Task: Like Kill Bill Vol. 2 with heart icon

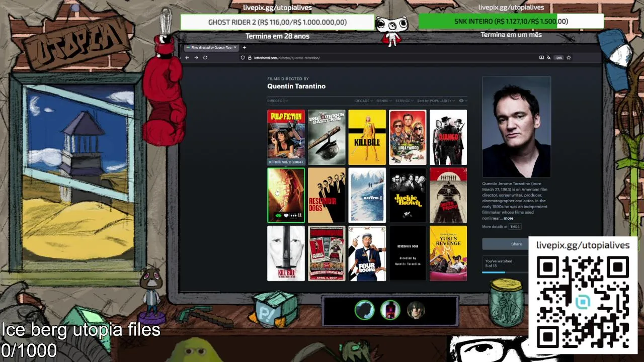Action: (x=286, y=216)
